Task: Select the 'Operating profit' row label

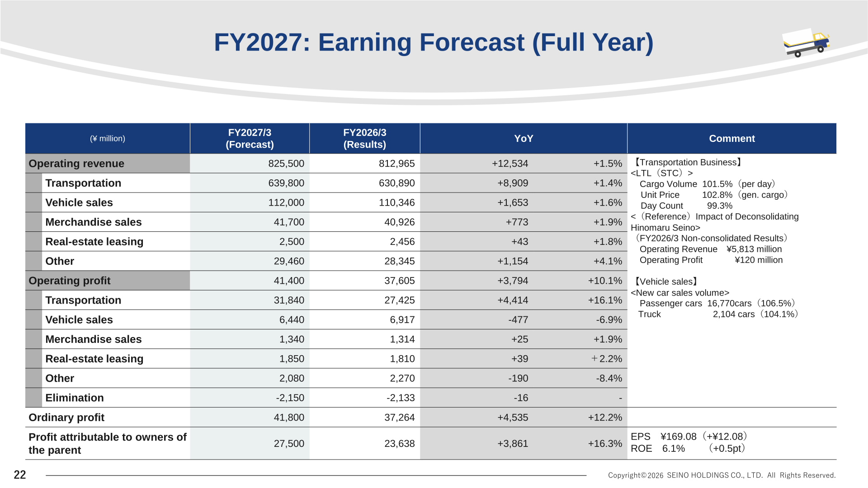Action: 70,281
